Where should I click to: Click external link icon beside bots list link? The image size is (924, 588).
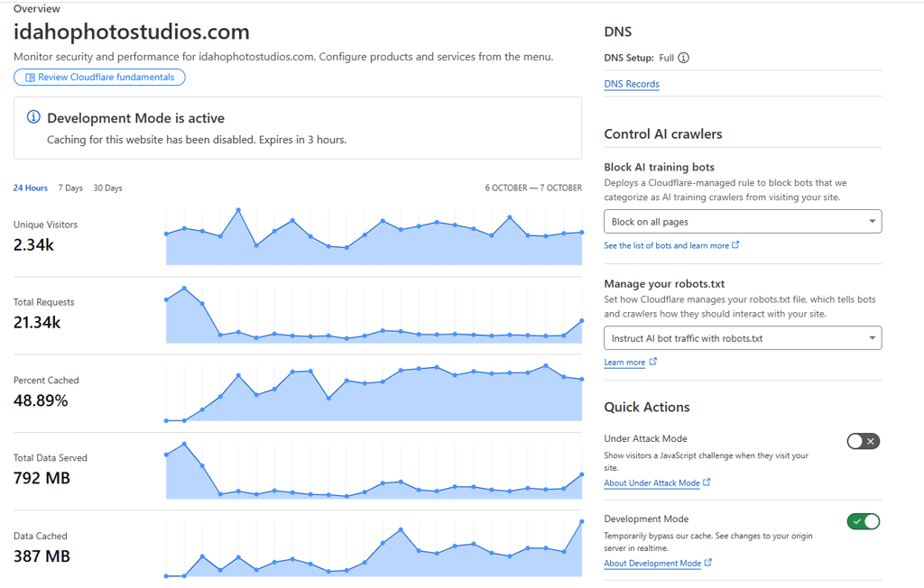click(735, 244)
